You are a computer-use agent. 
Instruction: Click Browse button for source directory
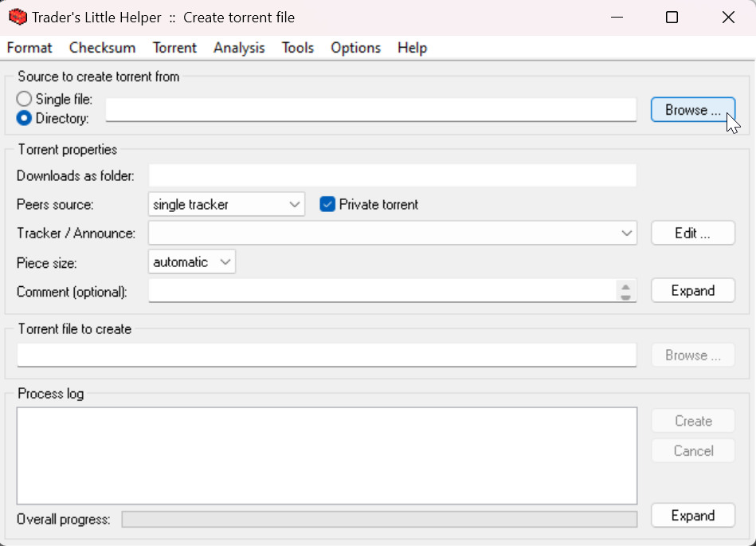coord(692,110)
